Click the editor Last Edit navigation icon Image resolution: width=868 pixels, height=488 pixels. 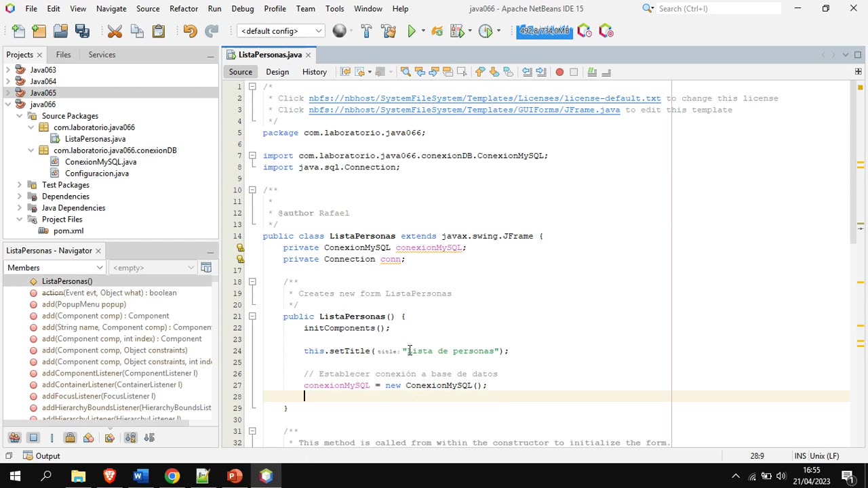point(345,72)
